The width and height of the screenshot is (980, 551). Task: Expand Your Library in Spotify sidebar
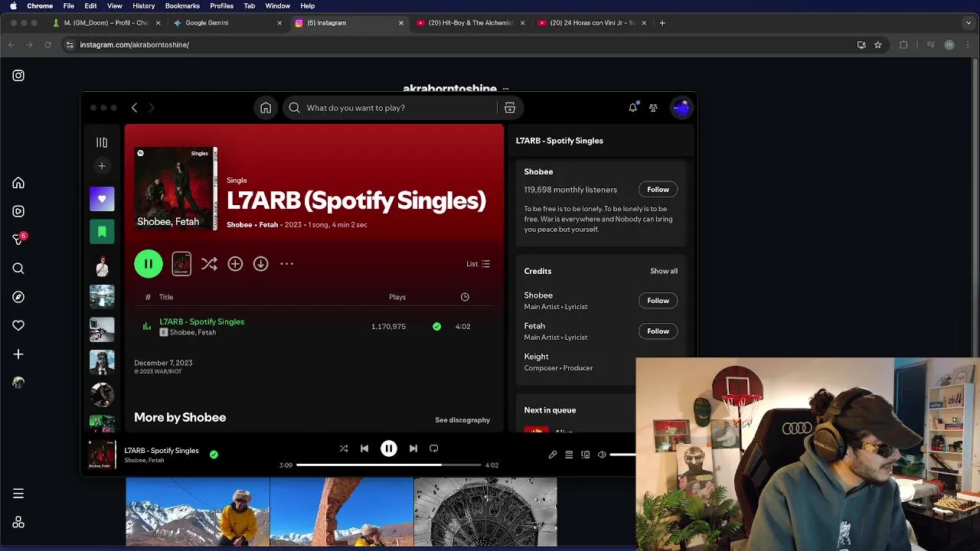tap(102, 142)
